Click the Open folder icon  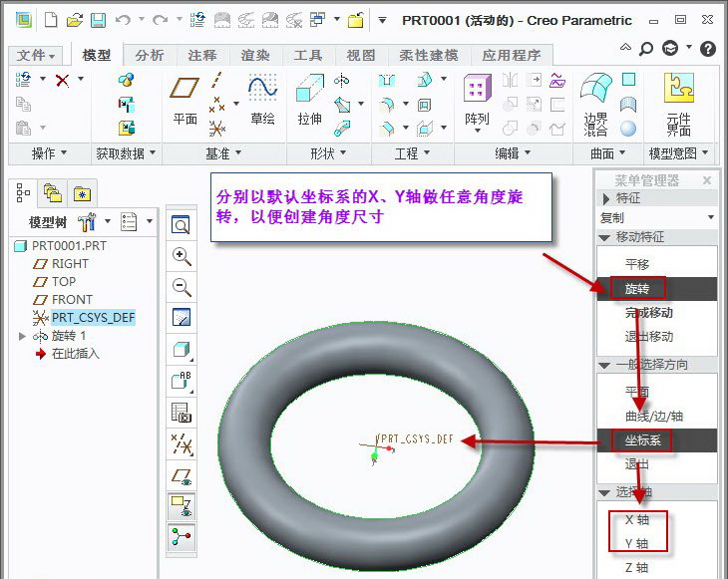tap(74, 20)
